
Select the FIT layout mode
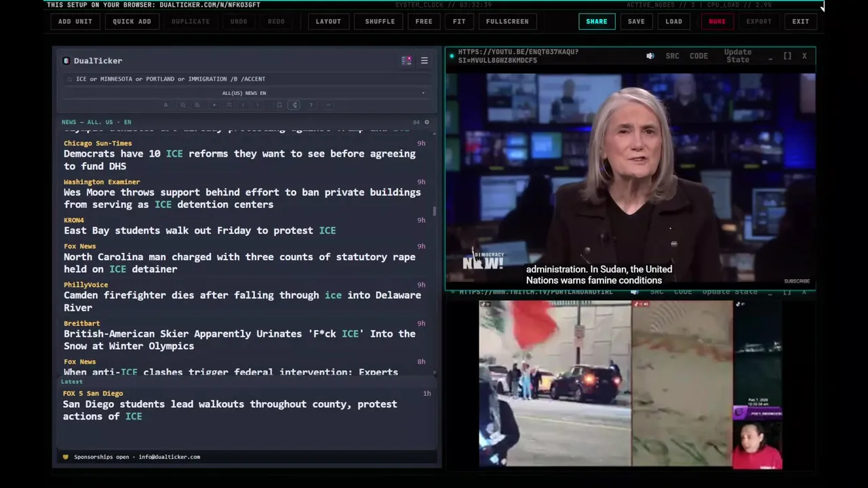pos(459,21)
